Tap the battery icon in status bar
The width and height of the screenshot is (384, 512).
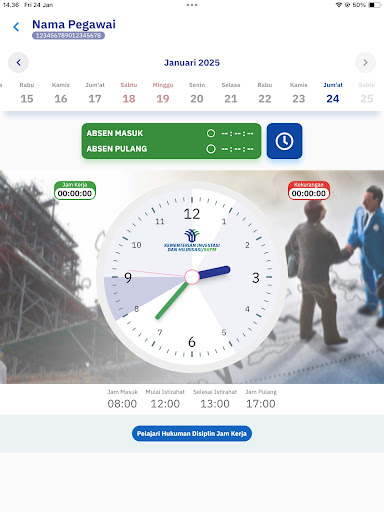point(375,5)
